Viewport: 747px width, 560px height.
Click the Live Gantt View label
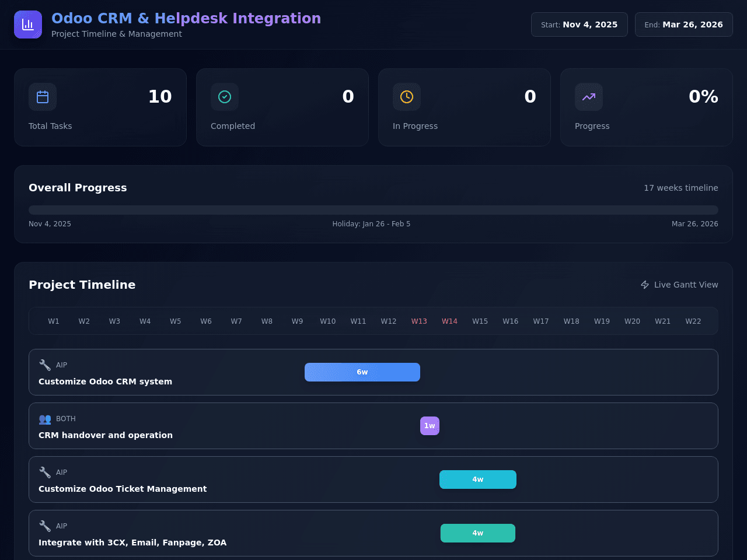(x=686, y=285)
